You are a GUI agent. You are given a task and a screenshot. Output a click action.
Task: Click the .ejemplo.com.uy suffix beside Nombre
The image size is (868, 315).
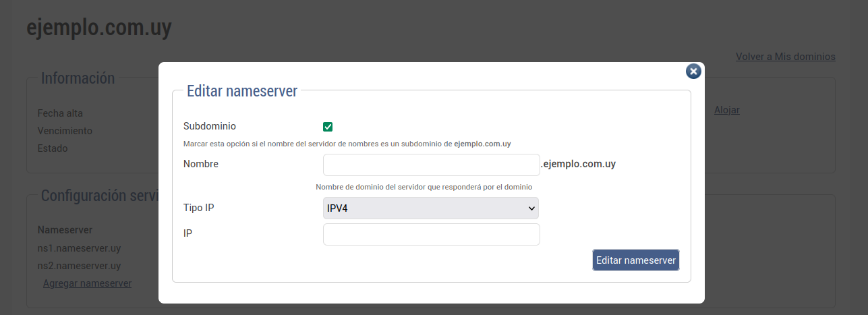[578, 164]
